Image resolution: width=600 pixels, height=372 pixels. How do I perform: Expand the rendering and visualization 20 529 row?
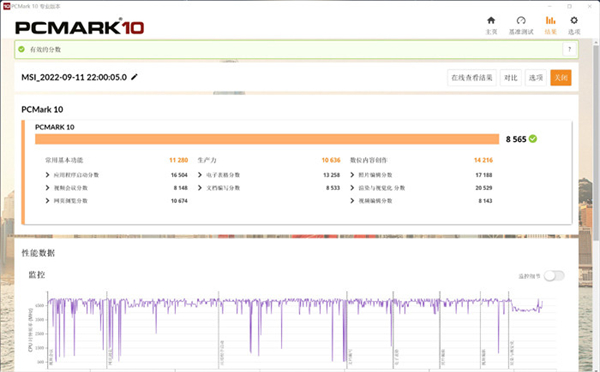click(421, 188)
